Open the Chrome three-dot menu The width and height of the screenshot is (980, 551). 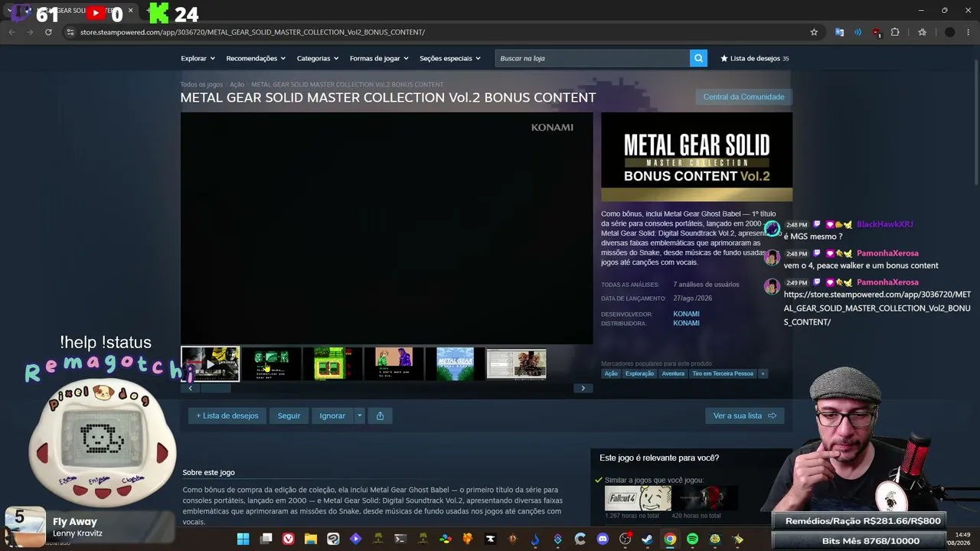(969, 32)
